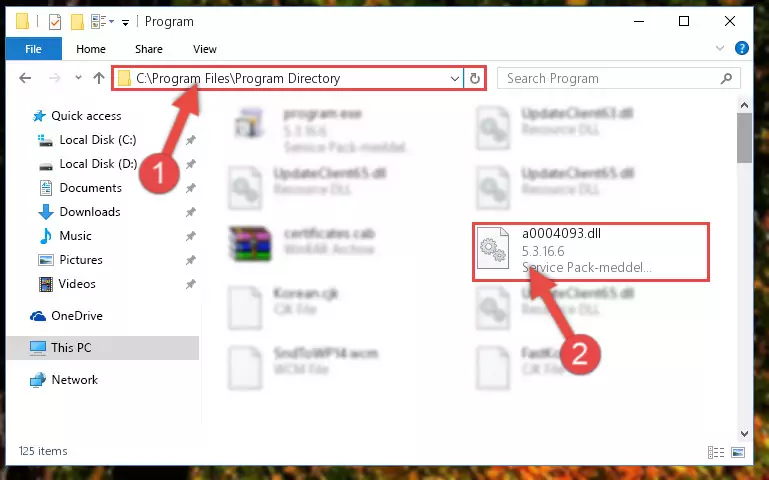The width and height of the screenshot is (769, 480).
Task: Select the certificates.cab archive file
Action: 303,242
